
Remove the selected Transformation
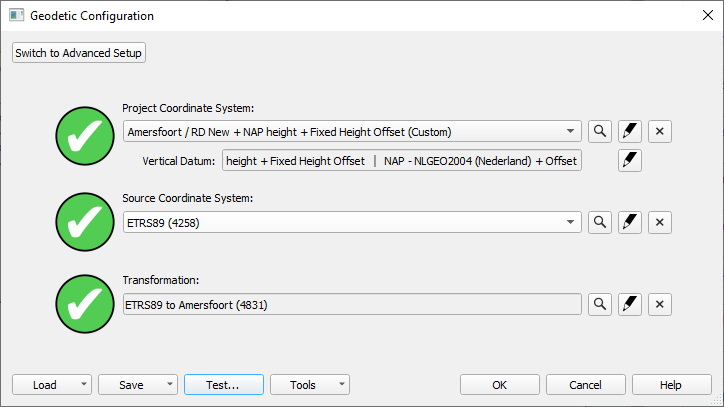pos(659,304)
